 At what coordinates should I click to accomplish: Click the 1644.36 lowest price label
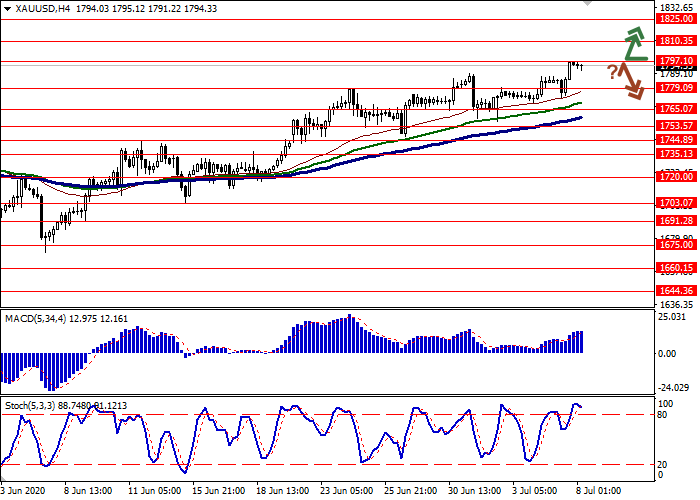coord(676,291)
